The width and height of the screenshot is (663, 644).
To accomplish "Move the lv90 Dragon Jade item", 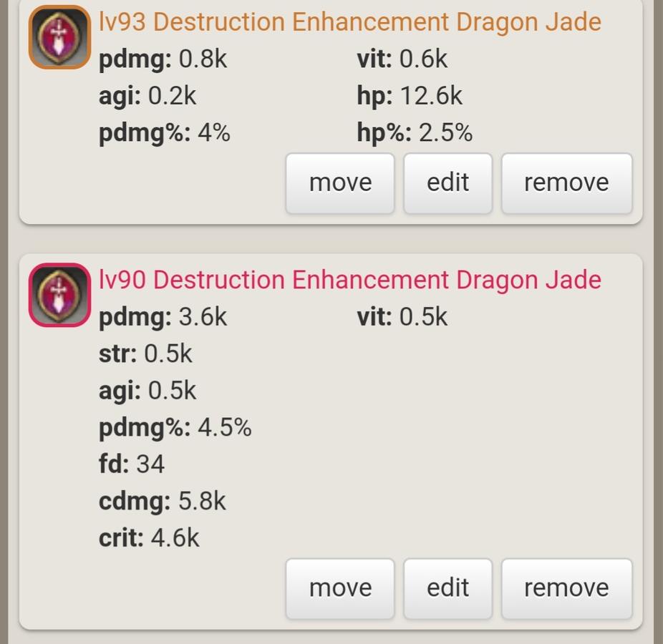I will click(x=340, y=589).
